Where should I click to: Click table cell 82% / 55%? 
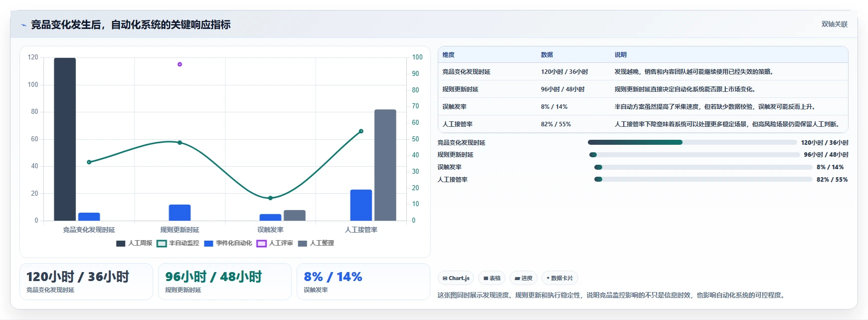click(x=556, y=124)
